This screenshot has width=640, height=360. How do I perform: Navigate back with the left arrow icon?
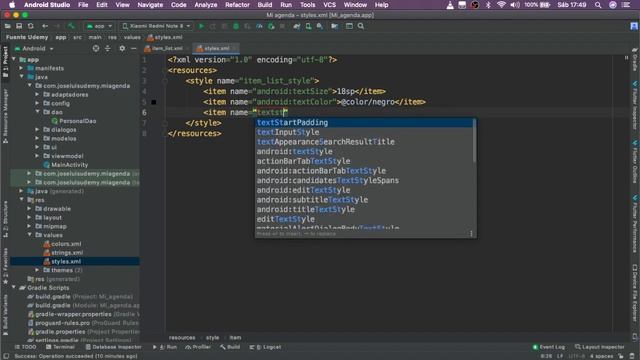(x=45, y=26)
